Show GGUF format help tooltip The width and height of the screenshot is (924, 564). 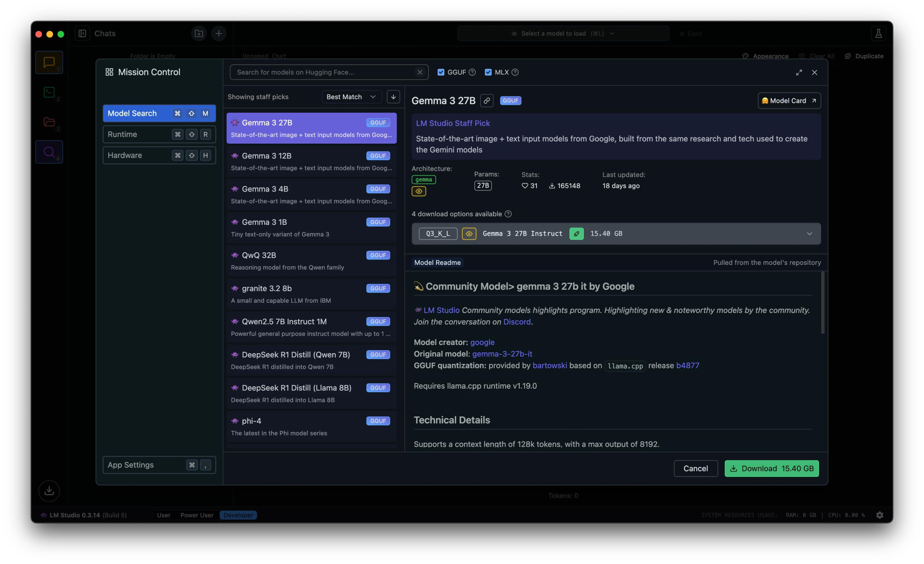pyautogui.click(x=472, y=72)
